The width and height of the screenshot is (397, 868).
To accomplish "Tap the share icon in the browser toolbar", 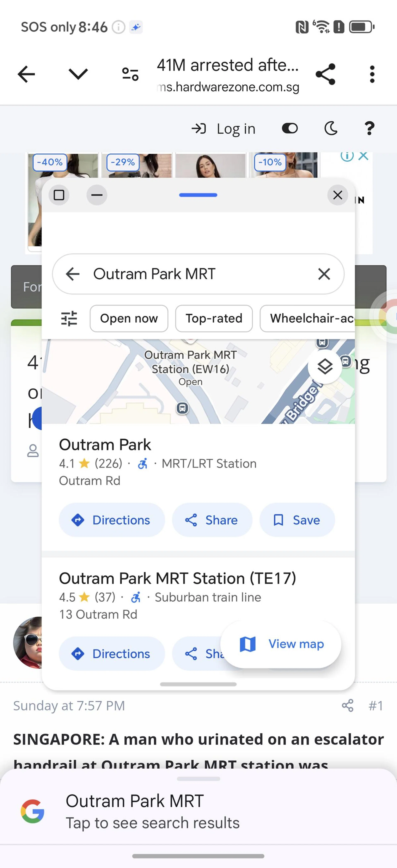I will click(x=325, y=74).
